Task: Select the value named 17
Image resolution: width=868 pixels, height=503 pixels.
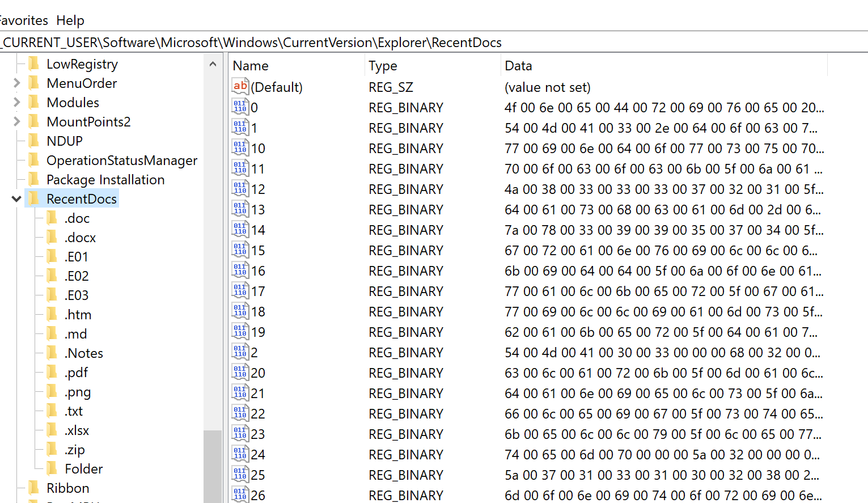Action: pos(258,291)
